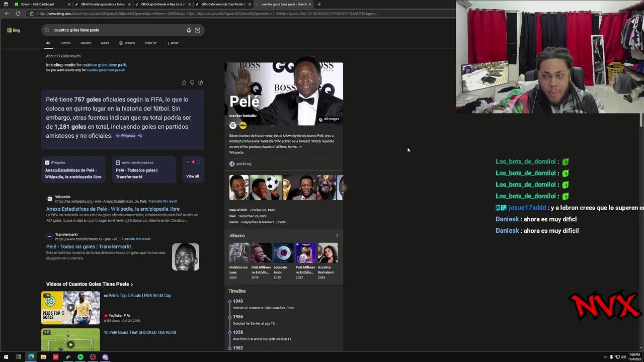Screen dimensions: 644x362
Task: Close the Kick Dashboard tab
Action: point(69,4)
